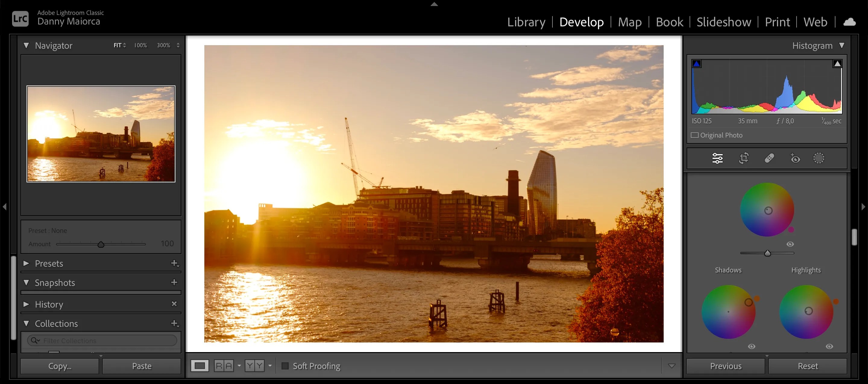Collapse the Navigator panel
Screen dimensions: 868x384
coord(27,45)
